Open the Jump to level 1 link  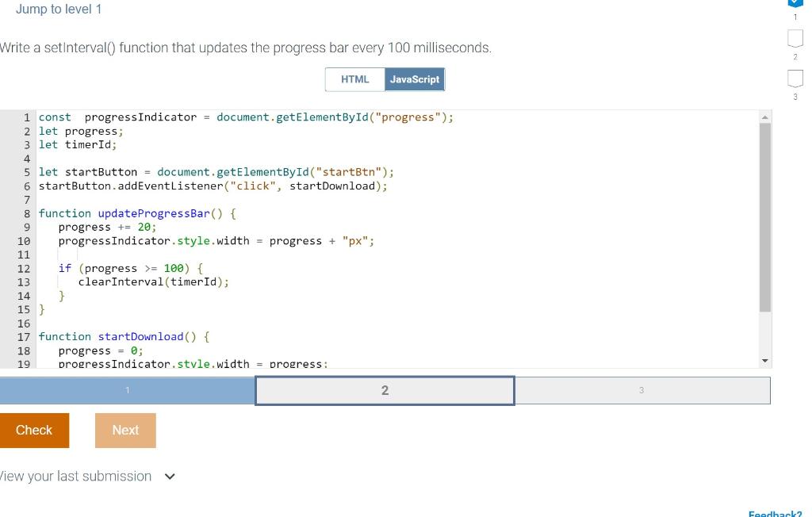point(59,9)
